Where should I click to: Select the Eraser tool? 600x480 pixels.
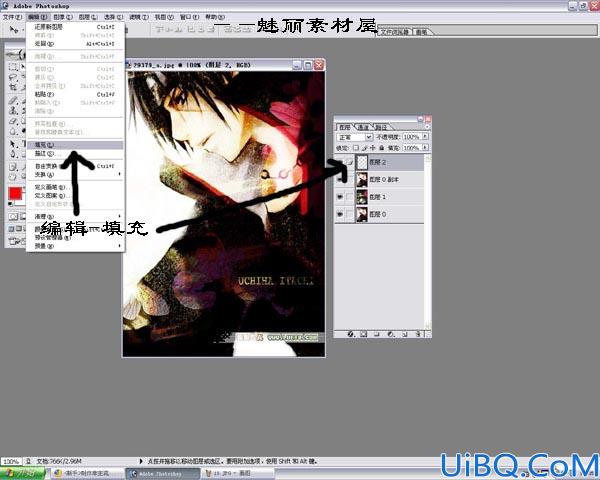coord(13,121)
